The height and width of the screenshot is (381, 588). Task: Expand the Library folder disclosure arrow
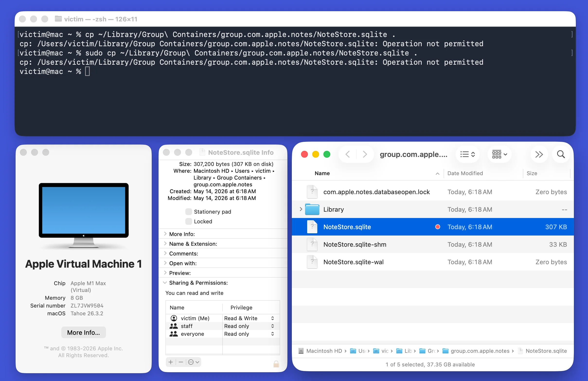pyautogui.click(x=301, y=209)
